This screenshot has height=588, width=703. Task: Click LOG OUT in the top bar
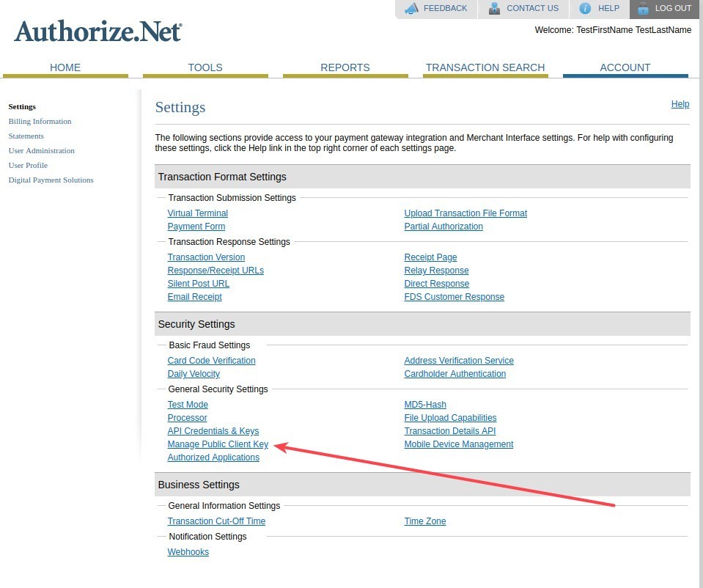(673, 8)
